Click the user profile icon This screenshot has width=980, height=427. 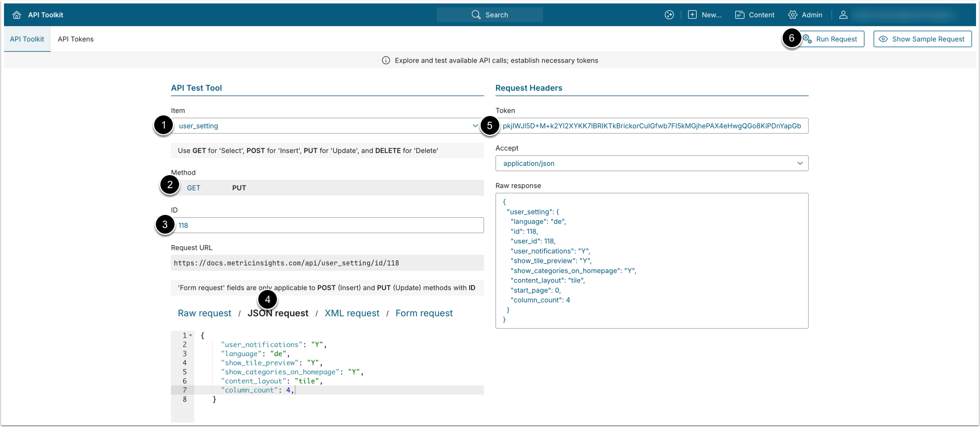tap(843, 15)
